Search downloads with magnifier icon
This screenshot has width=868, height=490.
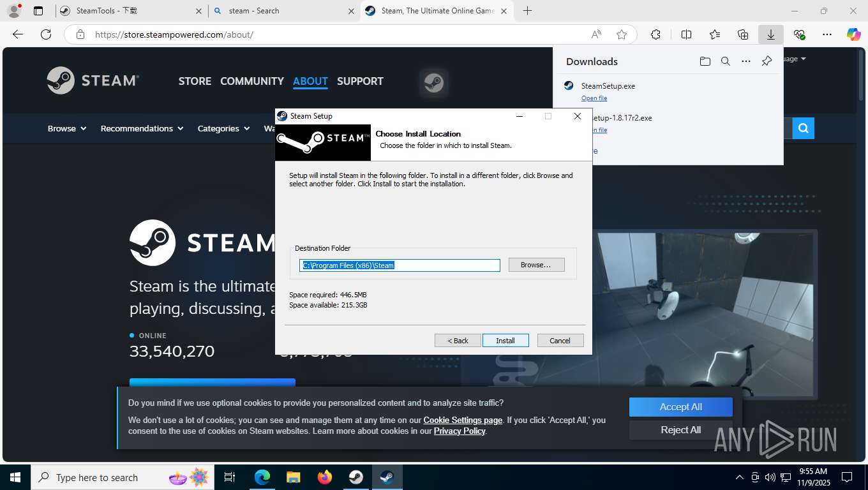point(726,61)
